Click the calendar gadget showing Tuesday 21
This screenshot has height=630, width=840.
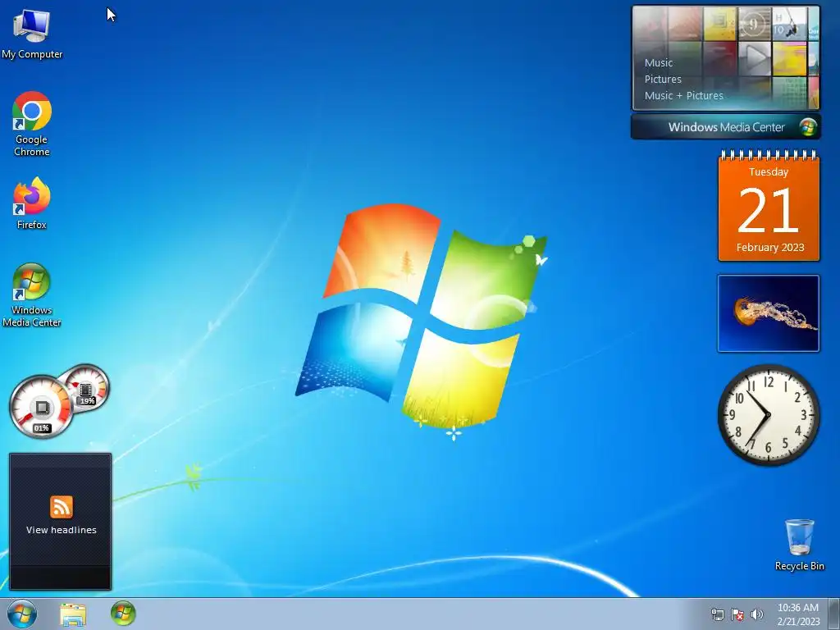click(x=769, y=207)
